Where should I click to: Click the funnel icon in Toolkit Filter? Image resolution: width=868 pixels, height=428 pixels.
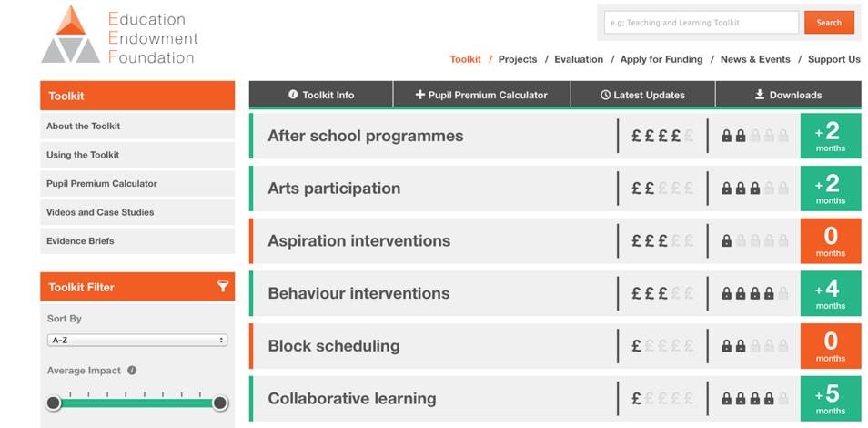pyautogui.click(x=223, y=286)
